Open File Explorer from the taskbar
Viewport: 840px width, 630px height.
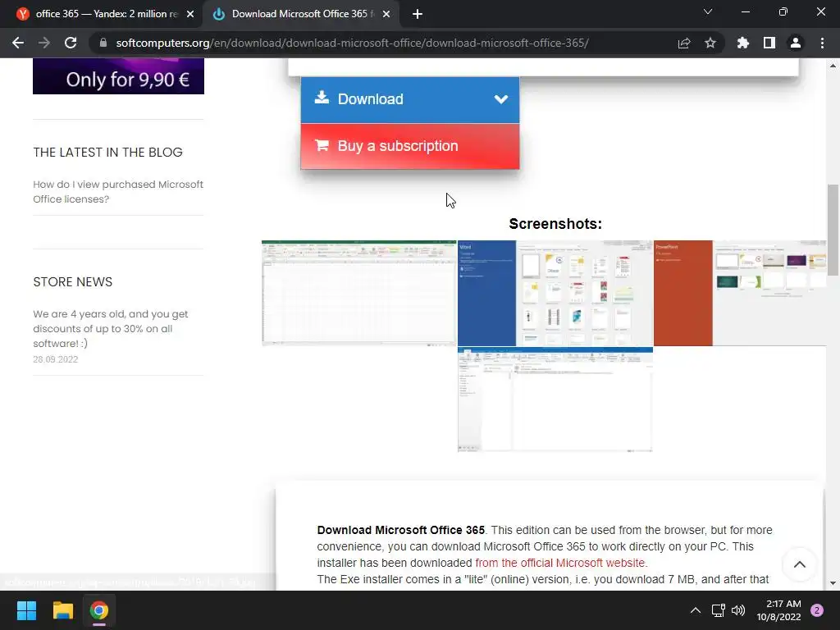click(62, 610)
